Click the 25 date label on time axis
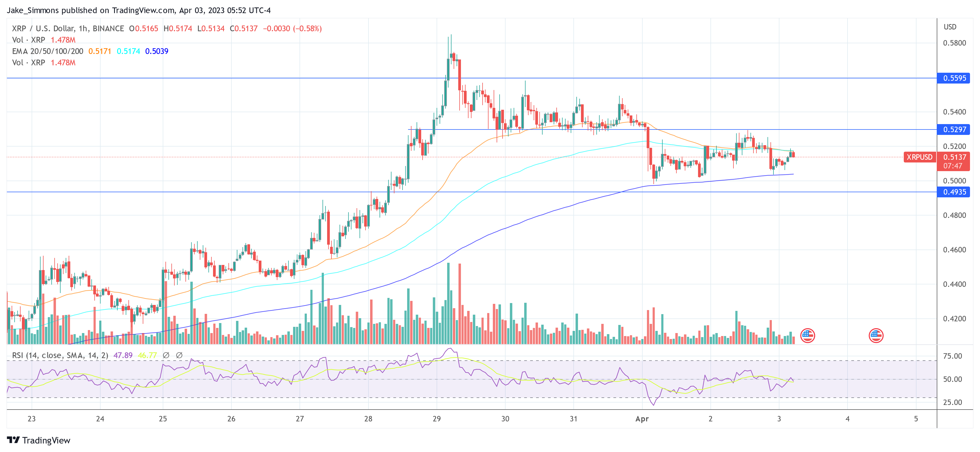 click(x=163, y=419)
